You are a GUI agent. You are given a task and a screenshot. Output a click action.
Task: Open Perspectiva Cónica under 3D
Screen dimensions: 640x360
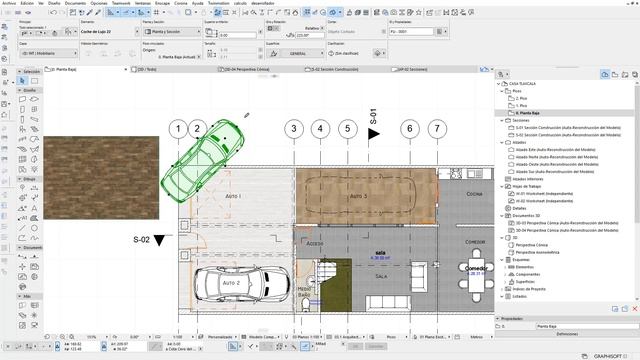531,245
